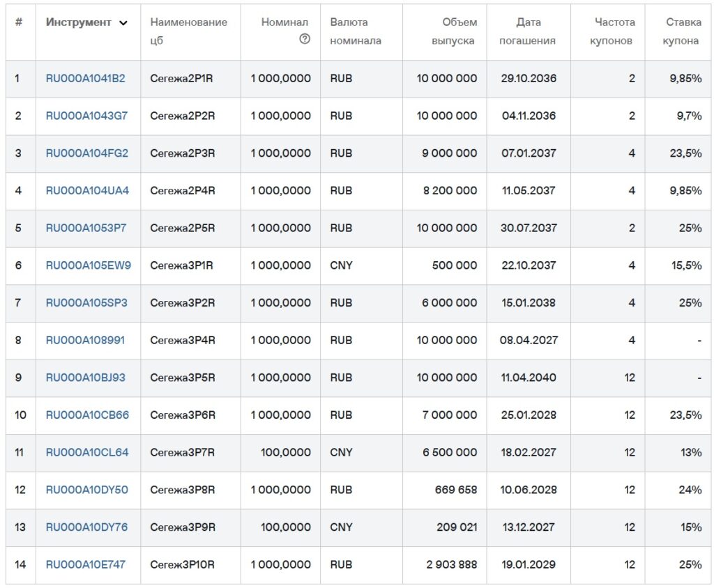
Task: Click the Объем выпуска column header
Action: 453,31
